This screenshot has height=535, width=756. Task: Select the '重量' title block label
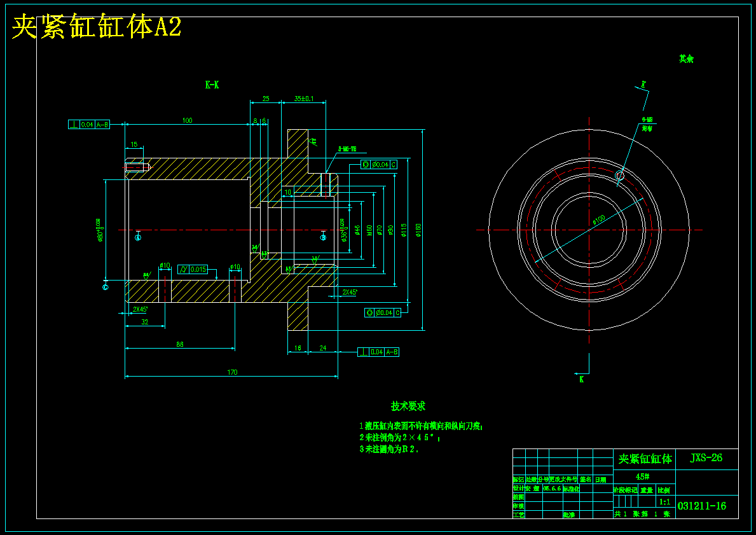[647, 490]
